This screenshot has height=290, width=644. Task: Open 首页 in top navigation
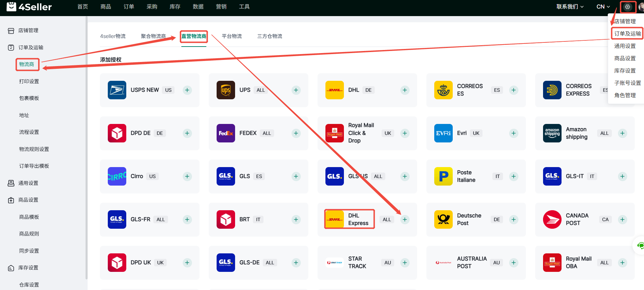click(x=83, y=7)
